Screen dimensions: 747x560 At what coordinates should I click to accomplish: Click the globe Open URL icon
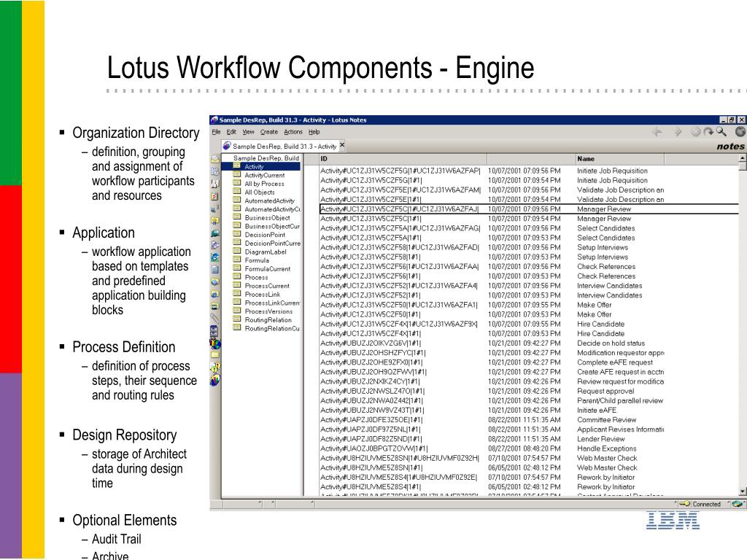[x=740, y=132]
